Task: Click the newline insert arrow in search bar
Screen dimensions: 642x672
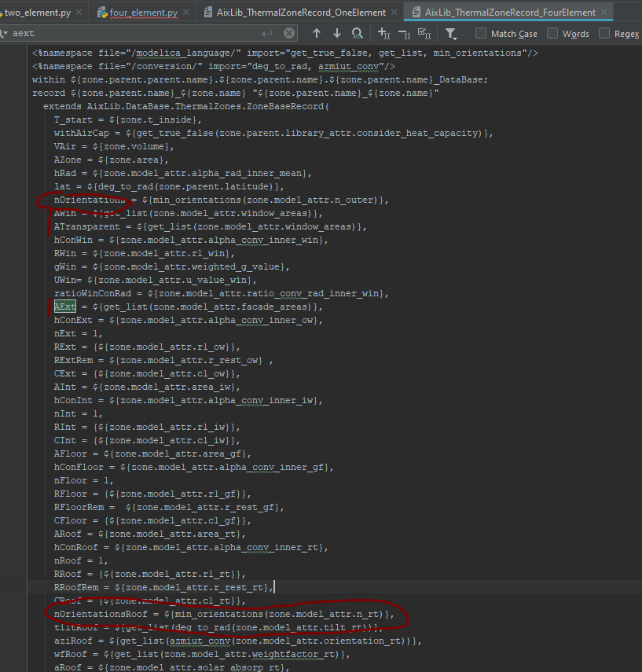Action: click(x=268, y=33)
